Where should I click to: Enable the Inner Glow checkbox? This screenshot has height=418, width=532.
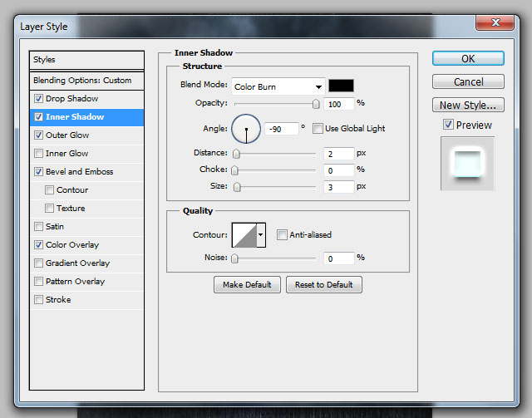point(39,154)
